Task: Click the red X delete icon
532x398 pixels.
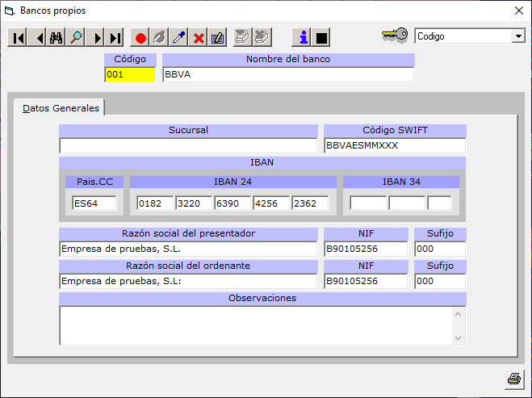Action: pos(199,38)
